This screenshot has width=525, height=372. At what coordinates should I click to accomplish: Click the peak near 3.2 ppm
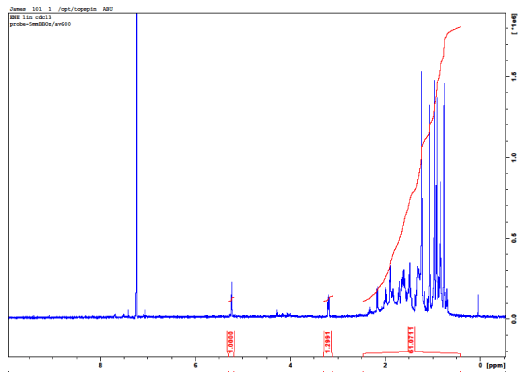click(328, 305)
